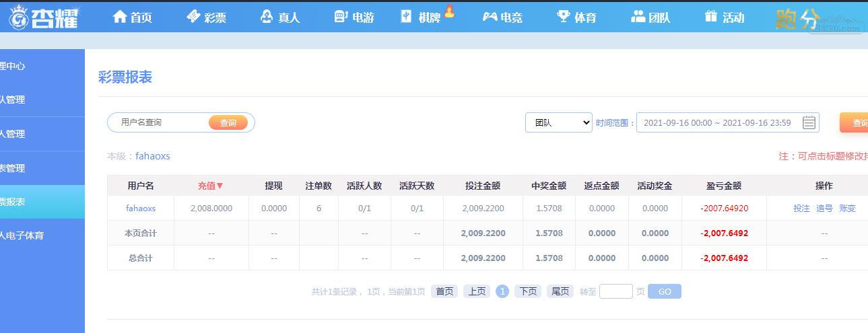Open the 电游 navigation item
This screenshot has height=333, width=868.
[x=363, y=18]
